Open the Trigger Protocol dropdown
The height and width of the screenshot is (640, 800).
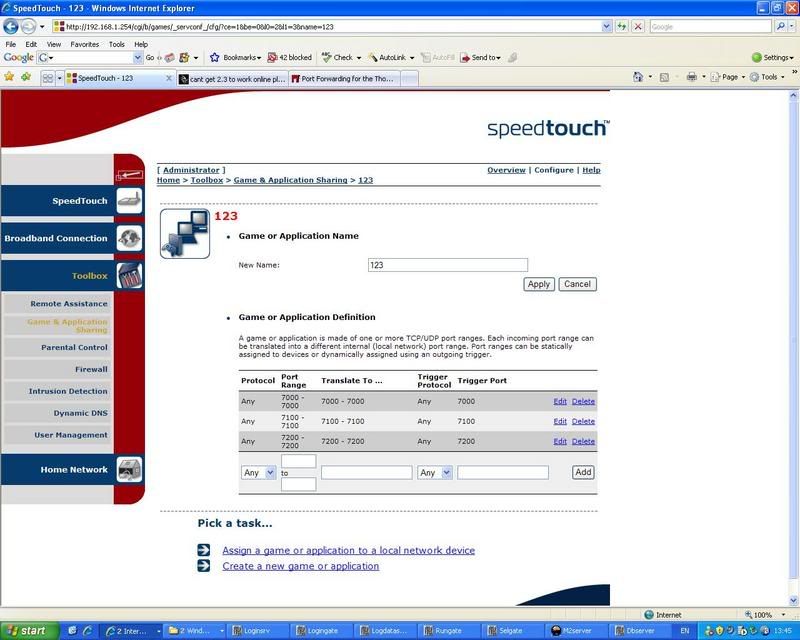(435, 472)
